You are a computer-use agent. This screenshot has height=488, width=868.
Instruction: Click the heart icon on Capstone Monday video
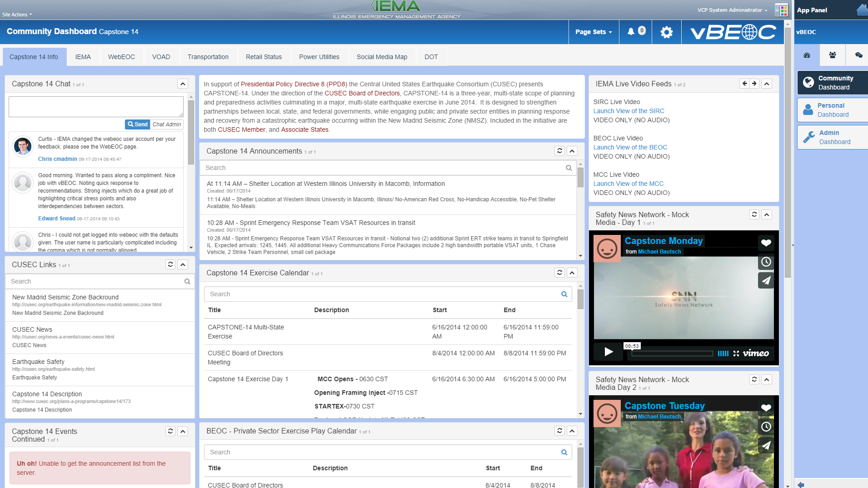766,243
